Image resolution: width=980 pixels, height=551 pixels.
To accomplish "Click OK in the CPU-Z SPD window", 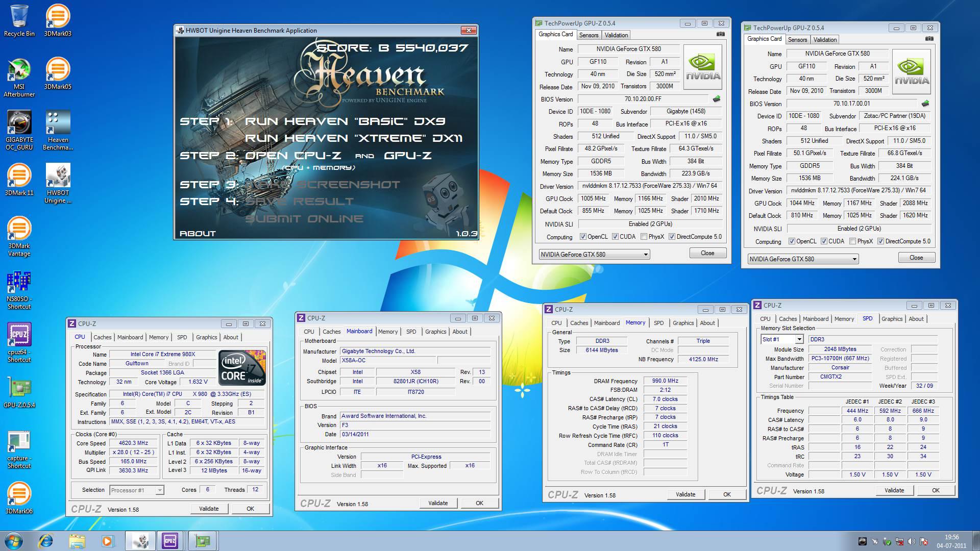I will coord(936,490).
